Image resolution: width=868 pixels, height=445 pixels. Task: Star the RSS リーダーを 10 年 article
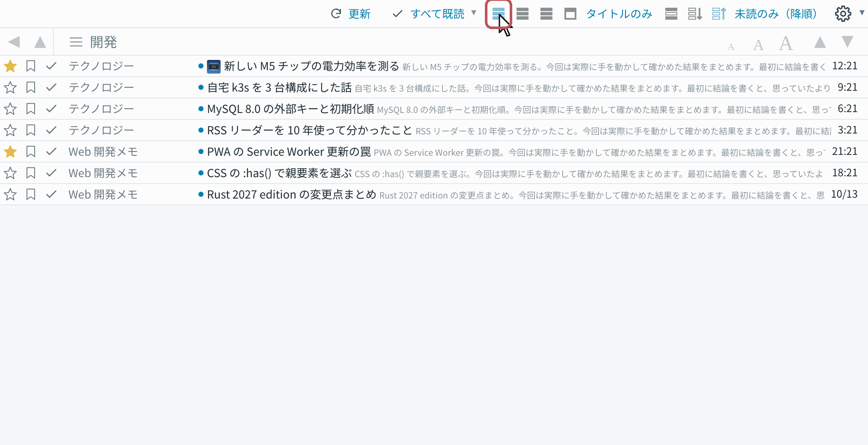coord(10,130)
